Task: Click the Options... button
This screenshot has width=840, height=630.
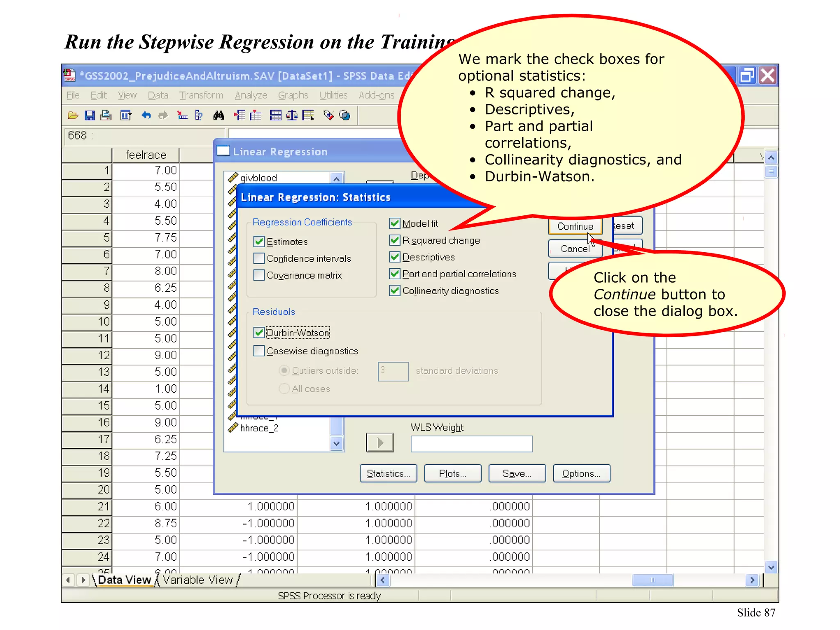Action: pyautogui.click(x=581, y=474)
